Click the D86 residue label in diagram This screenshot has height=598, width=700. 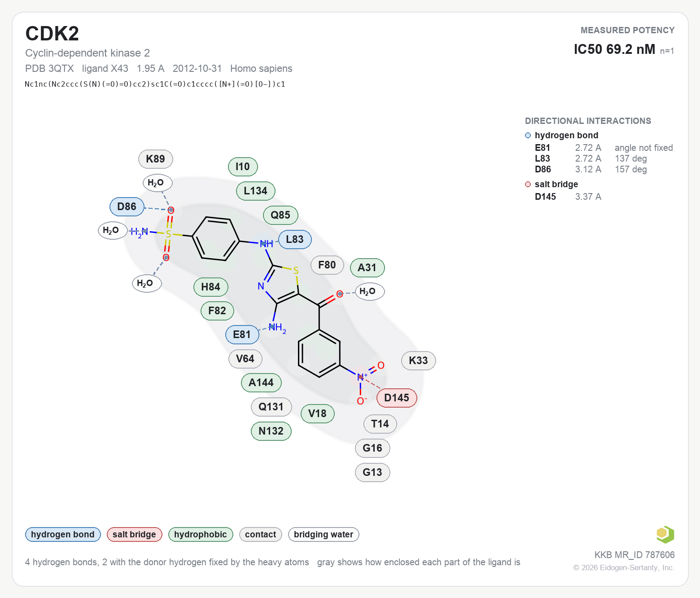pos(127,207)
